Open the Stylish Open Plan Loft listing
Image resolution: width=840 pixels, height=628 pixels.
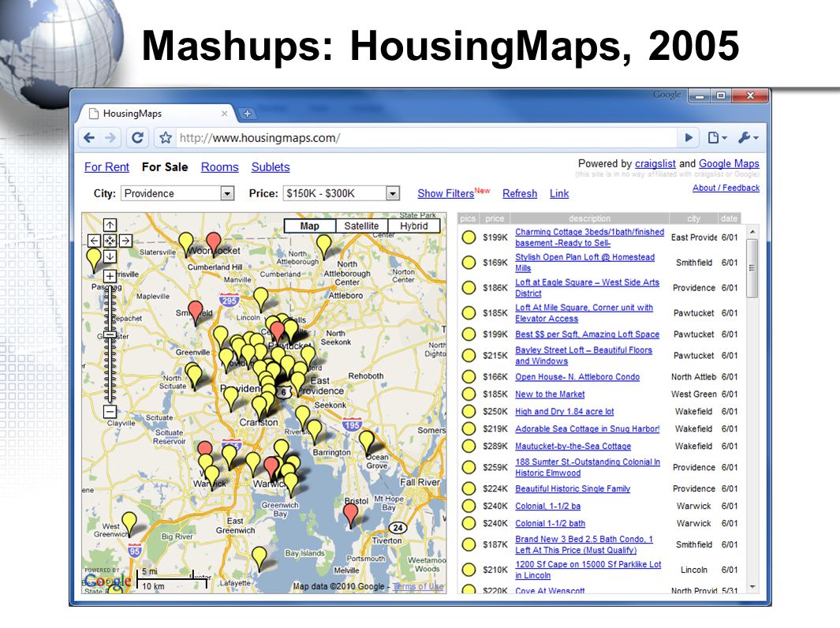(x=585, y=263)
